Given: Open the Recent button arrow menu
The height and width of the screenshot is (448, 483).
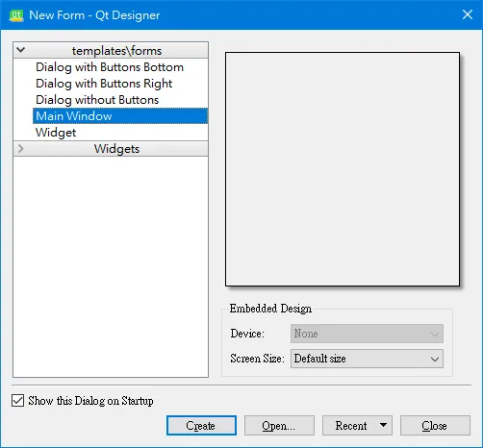Looking at the screenshot, I should tap(383, 425).
